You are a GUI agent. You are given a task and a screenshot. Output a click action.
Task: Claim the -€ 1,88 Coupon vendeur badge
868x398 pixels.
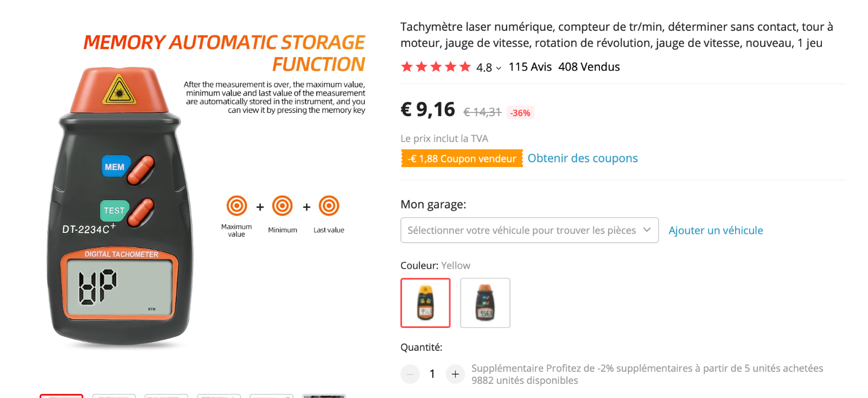462,159
